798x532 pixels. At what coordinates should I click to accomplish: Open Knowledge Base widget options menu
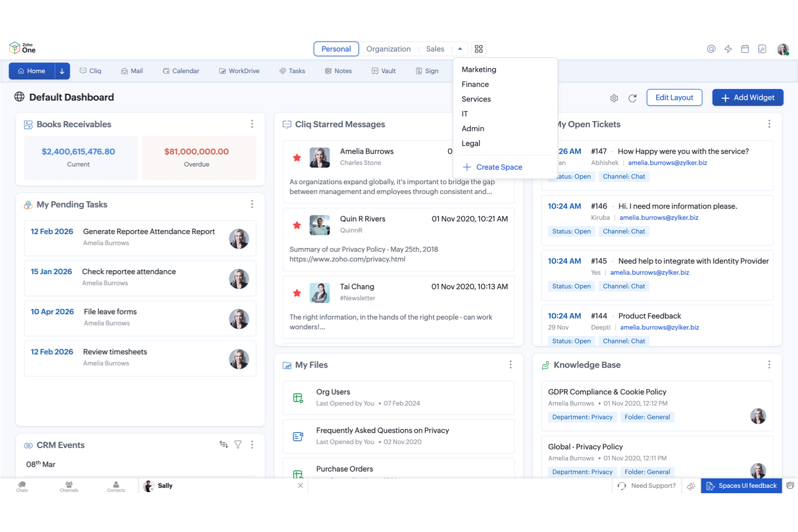tap(769, 365)
